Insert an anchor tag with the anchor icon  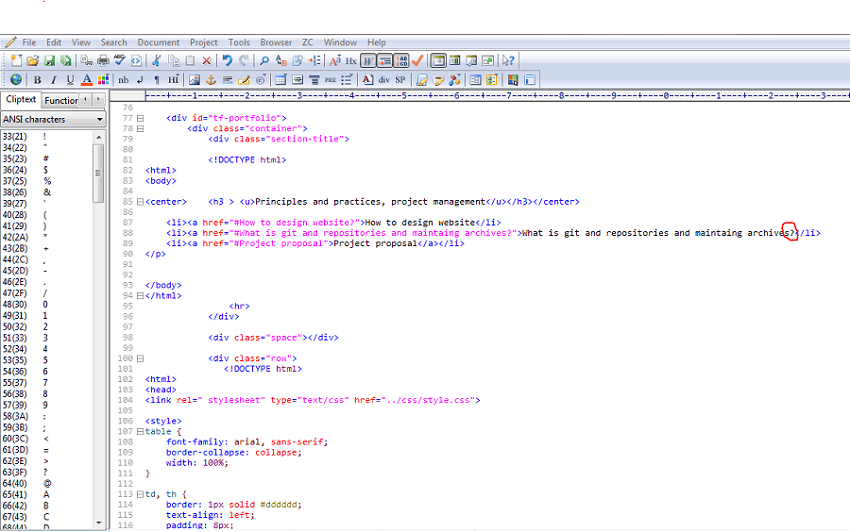click(x=211, y=80)
